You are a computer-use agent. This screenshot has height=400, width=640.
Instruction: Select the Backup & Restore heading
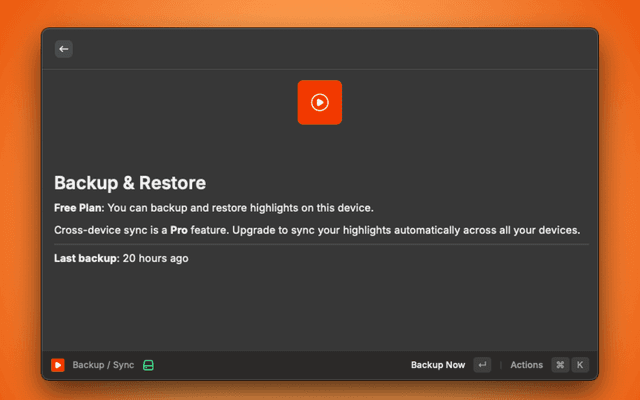pos(130,183)
